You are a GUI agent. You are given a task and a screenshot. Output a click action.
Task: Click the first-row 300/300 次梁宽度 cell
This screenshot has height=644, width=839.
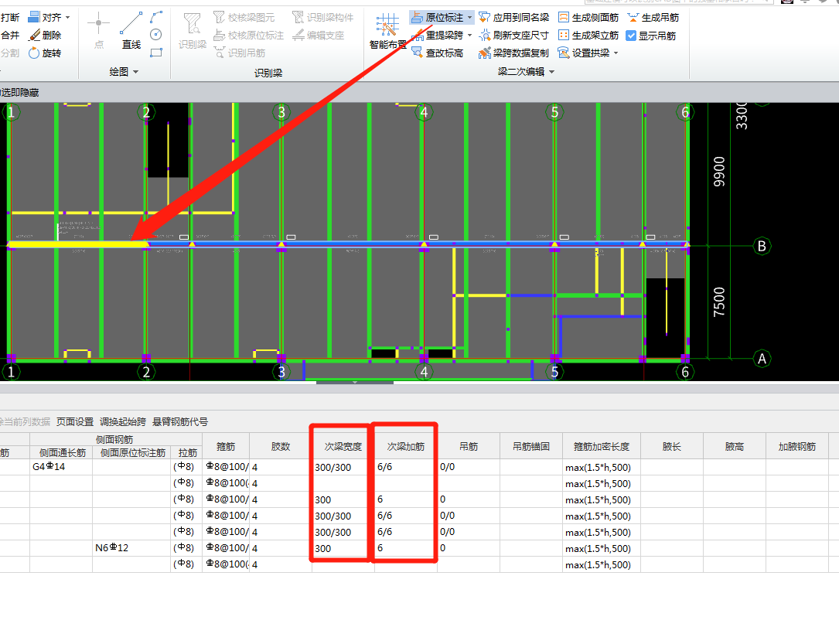click(343, 467)
